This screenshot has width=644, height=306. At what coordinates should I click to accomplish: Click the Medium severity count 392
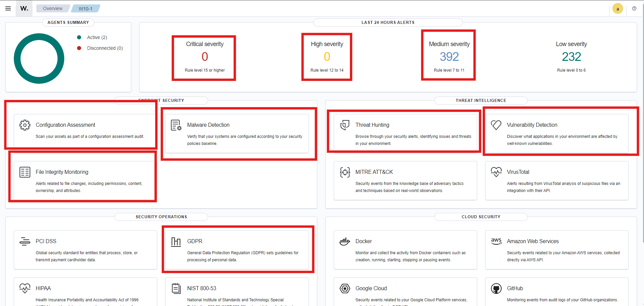coord(449,56)
